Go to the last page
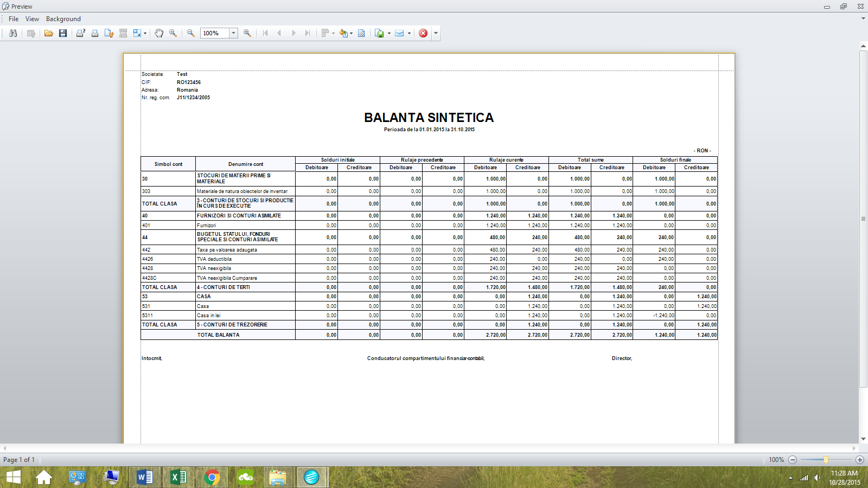 (x=308, y=33)
